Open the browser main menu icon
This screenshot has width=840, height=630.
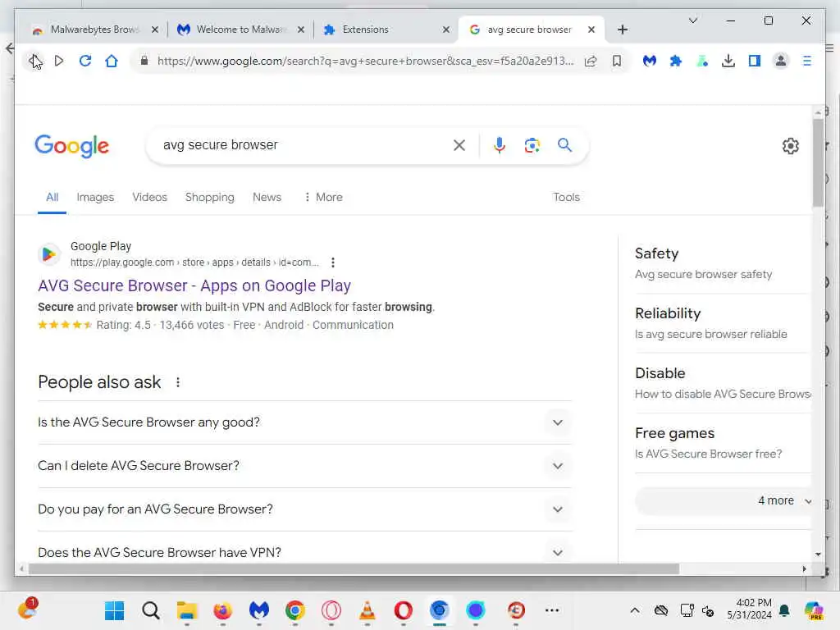pos(807,61)
